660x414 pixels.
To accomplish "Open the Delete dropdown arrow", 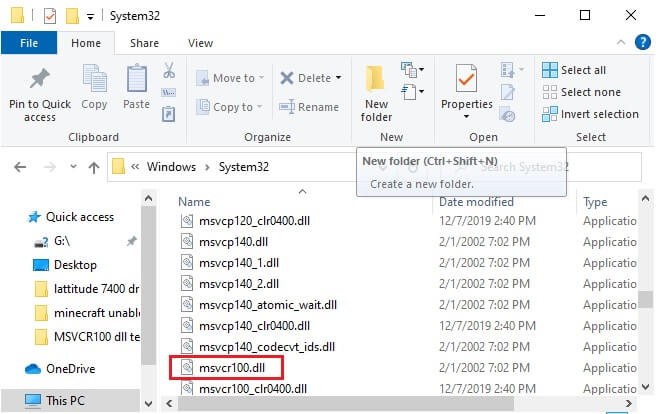I will click(x=338, y=78).
